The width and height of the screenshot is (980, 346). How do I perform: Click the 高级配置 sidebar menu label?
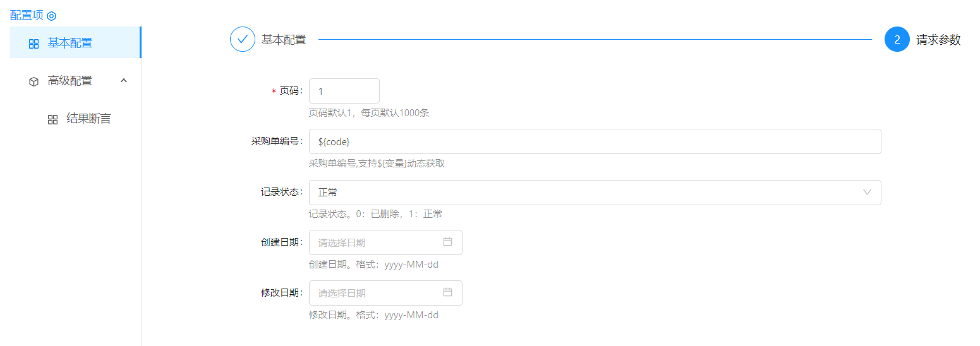[70, 81]
